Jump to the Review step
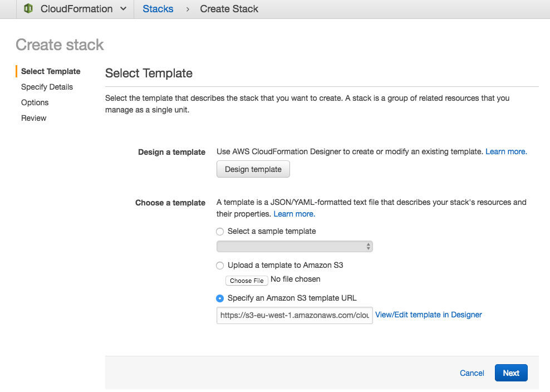The image size is (550, 392). [x=33, y=118]
